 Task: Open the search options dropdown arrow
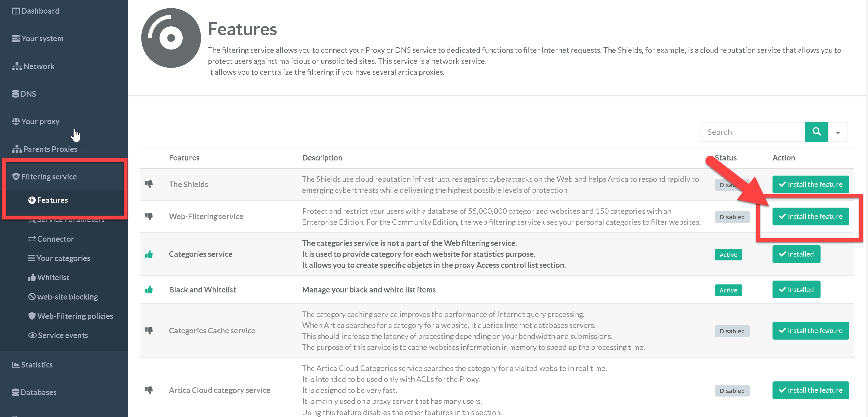click(x=838, y=133)
